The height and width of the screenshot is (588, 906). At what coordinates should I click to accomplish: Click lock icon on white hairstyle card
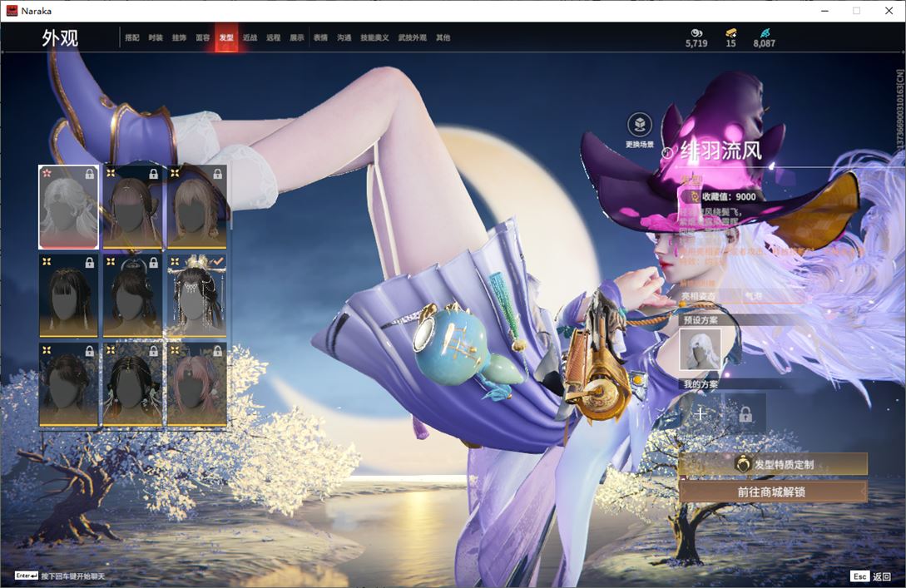(x=90, y=174)
